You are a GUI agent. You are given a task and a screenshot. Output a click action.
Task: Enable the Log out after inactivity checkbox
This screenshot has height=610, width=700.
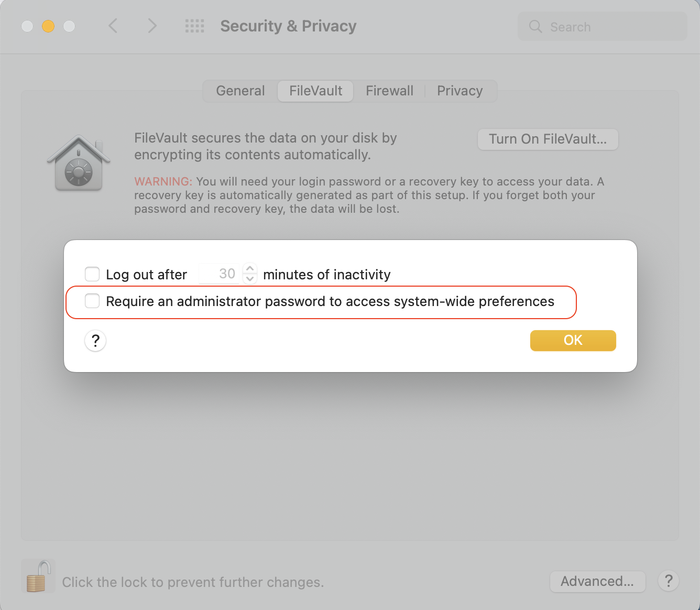click(x=92, y=274)
